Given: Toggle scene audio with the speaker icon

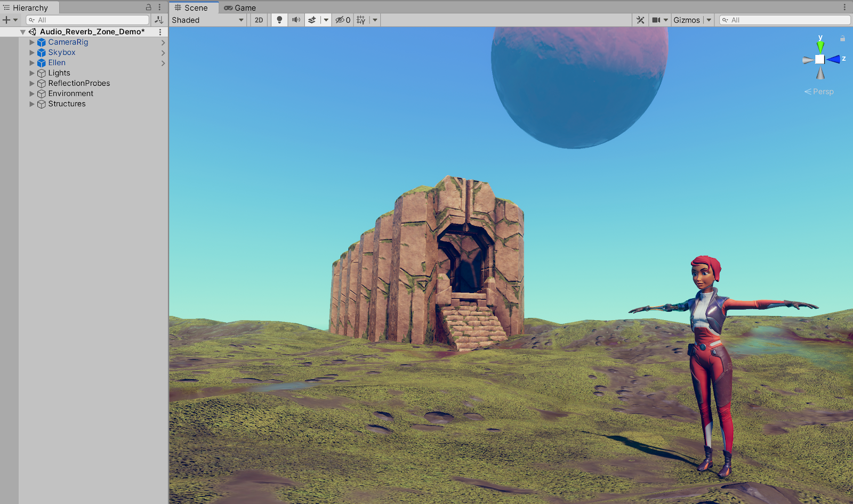Looking at the screenshot, I should coord(296,20).
